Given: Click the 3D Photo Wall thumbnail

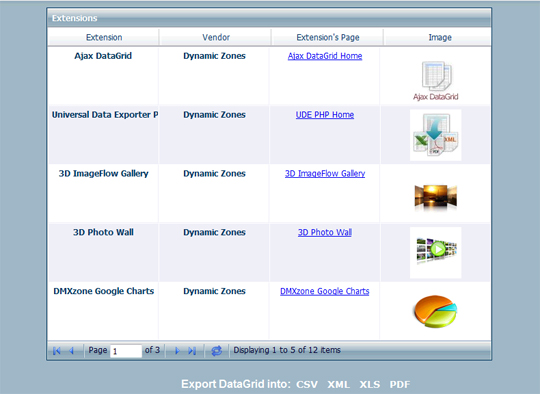Looking at the screenshot, I should coord(436,252).
